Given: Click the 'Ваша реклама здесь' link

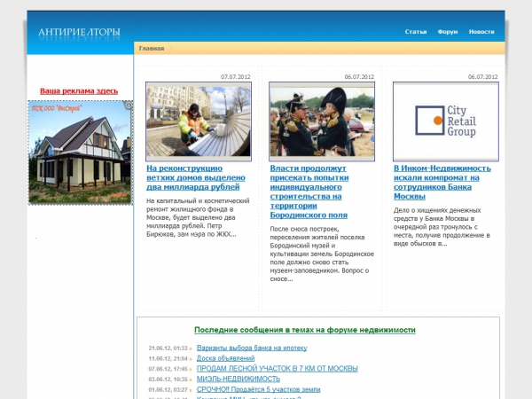Looking at the screenshot, I should (79, 91).
